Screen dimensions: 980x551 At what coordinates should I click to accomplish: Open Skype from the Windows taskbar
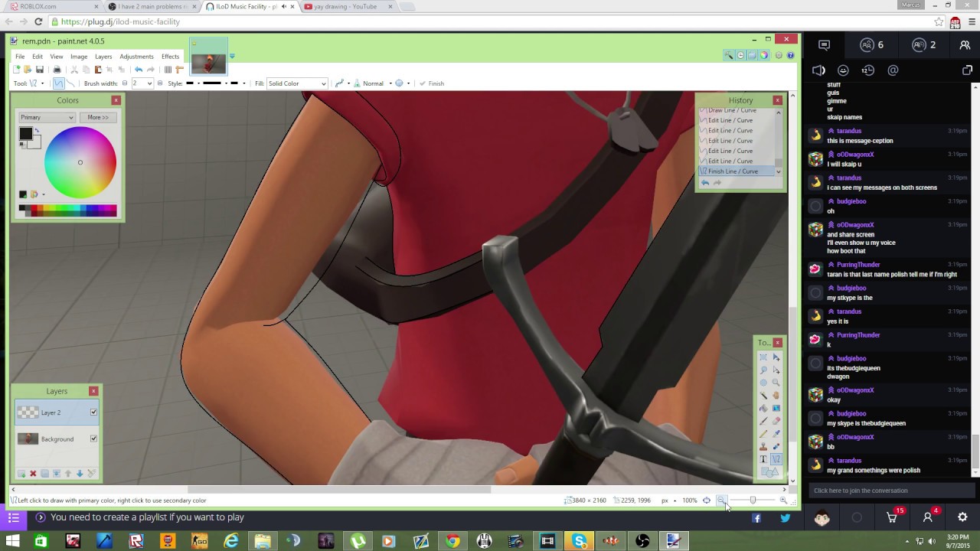click(580, 541)
